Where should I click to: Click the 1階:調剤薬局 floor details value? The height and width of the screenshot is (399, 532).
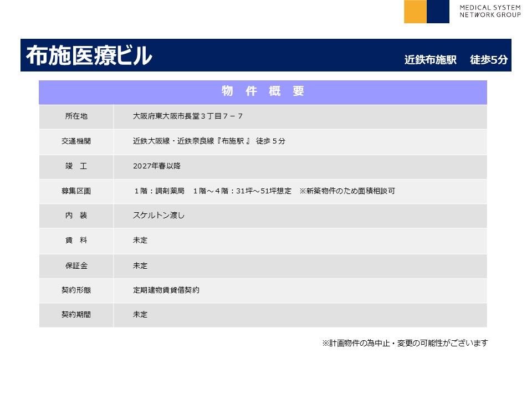[x=265, y=191]
